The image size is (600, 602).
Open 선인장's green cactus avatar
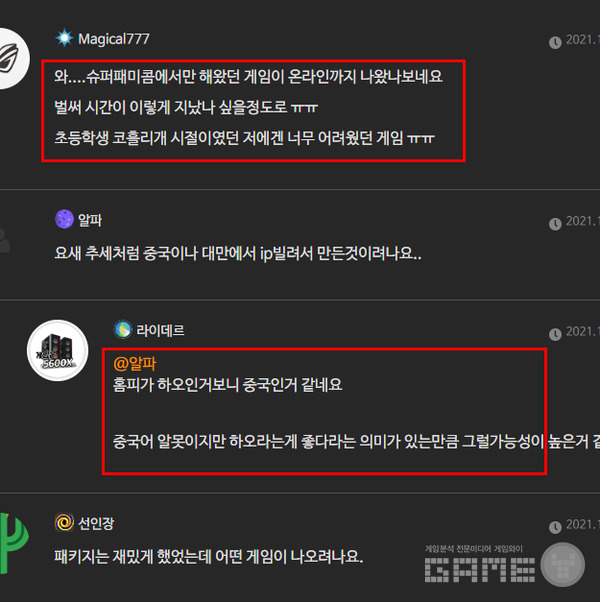click(13, 543)
